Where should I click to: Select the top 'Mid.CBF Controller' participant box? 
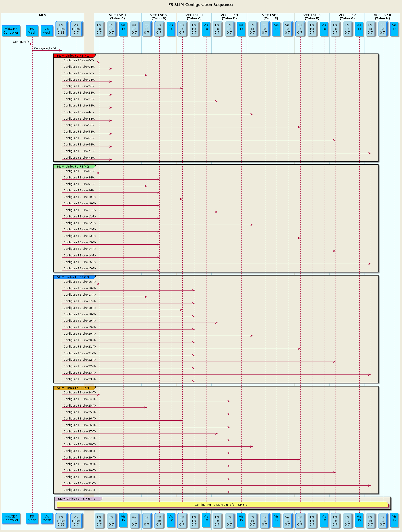[11, 31]
